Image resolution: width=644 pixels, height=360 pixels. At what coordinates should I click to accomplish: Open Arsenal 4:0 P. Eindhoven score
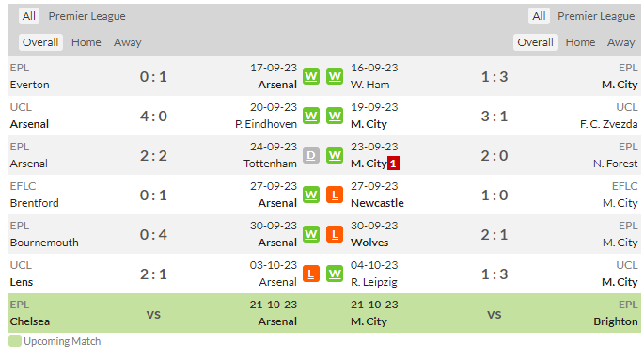click(153, 117)
